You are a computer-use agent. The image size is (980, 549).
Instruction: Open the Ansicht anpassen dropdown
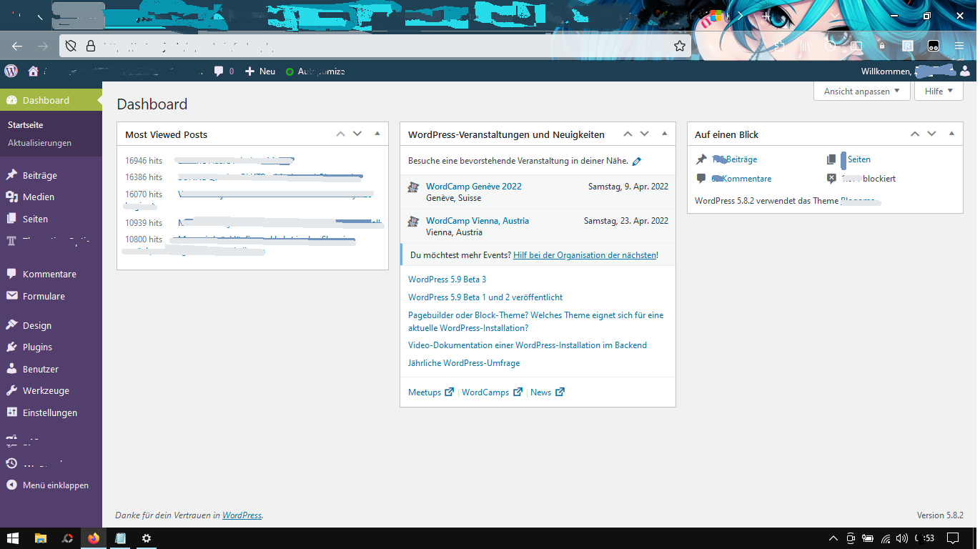pos(861,91)
